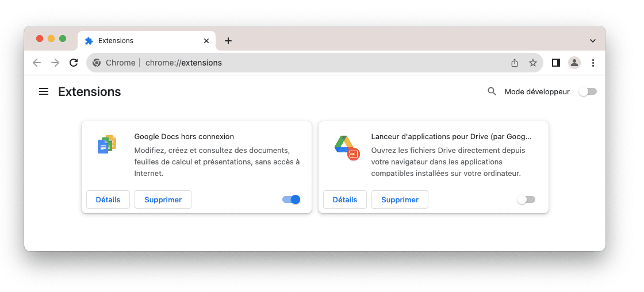The height and width of the screenshot is (292, 644).
Task: Click the Google Docs hors connexion icon
Action: coord(107,145)
